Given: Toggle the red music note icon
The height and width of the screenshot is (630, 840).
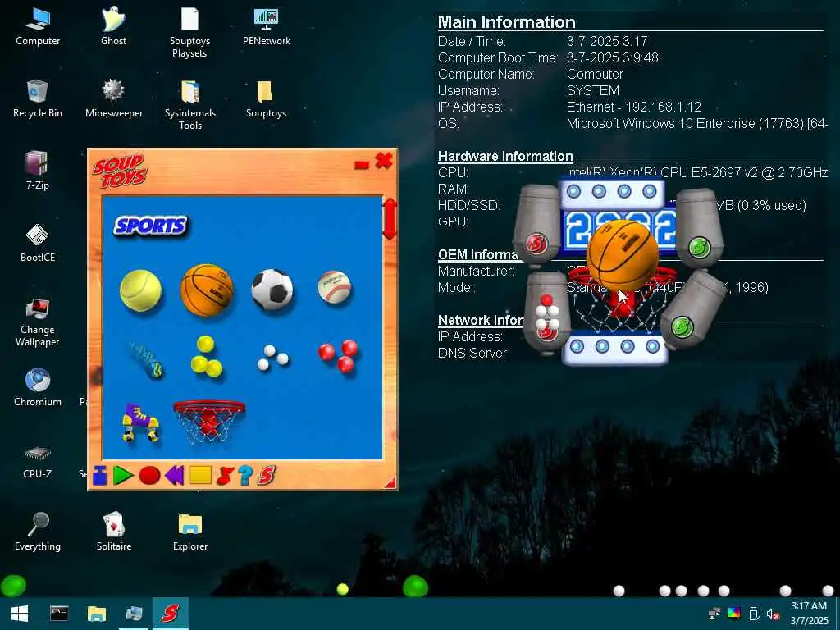Looking at the screenshot, I should [225, 475].
